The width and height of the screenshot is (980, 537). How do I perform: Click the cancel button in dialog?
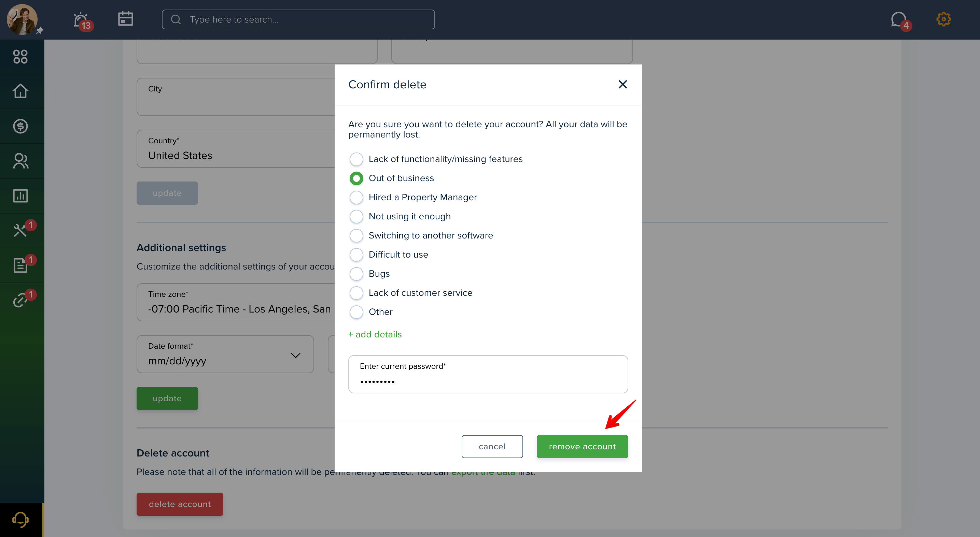[x=492, y=447]
